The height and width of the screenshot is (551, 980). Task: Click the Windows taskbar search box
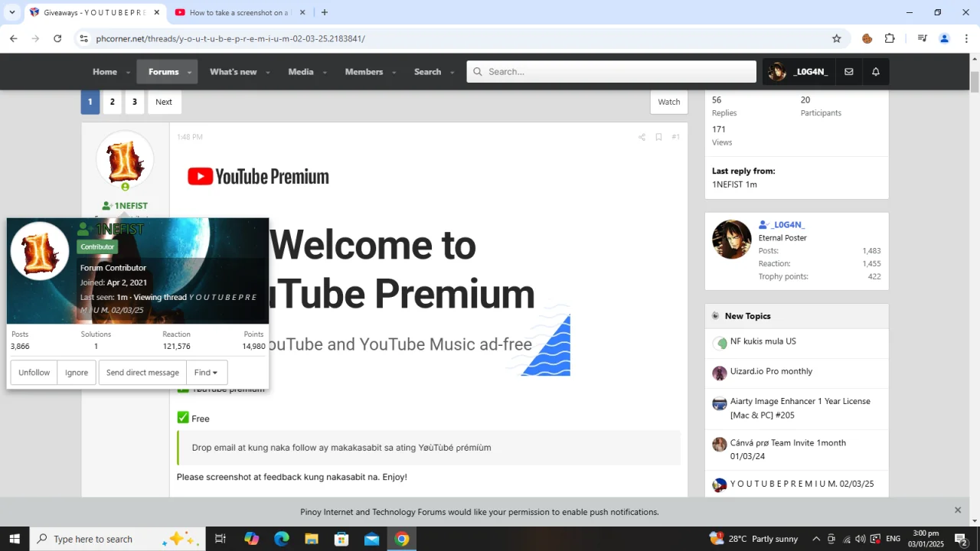coord(117,539)
